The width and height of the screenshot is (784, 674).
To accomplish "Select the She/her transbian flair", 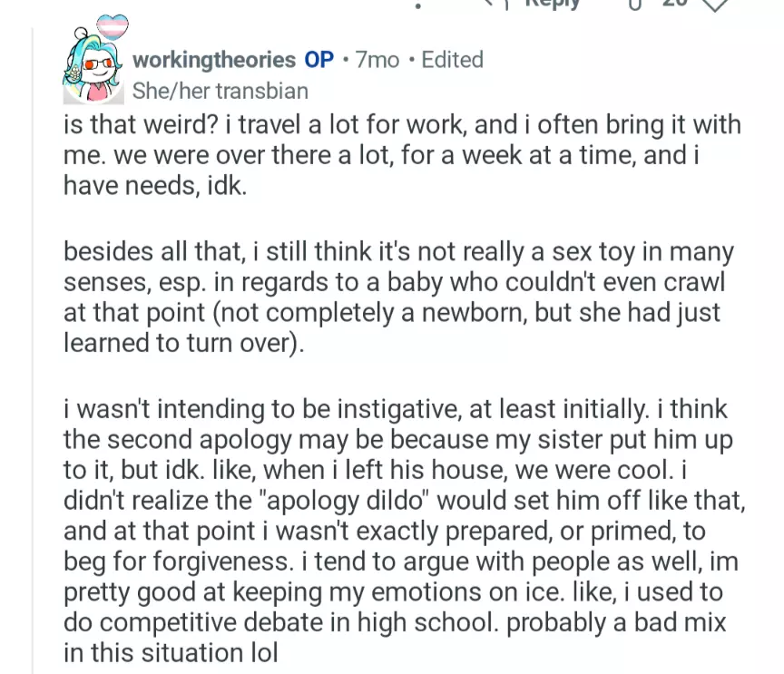I will (x=220, y=91).
